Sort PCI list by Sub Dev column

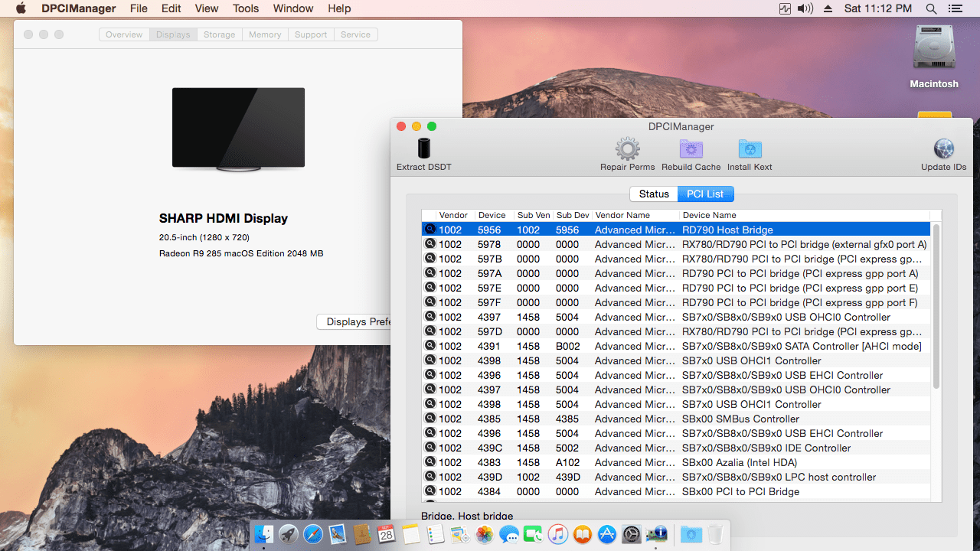point(573,215)
